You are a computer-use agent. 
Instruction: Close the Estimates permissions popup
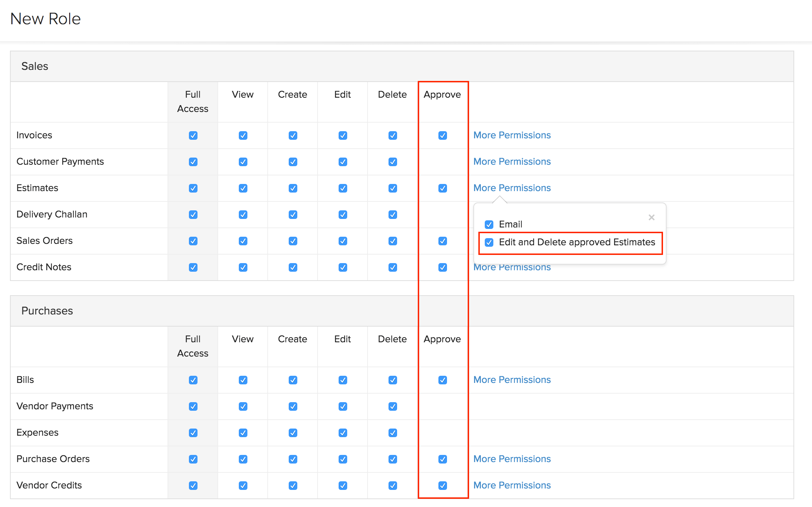tap(651, 217)
